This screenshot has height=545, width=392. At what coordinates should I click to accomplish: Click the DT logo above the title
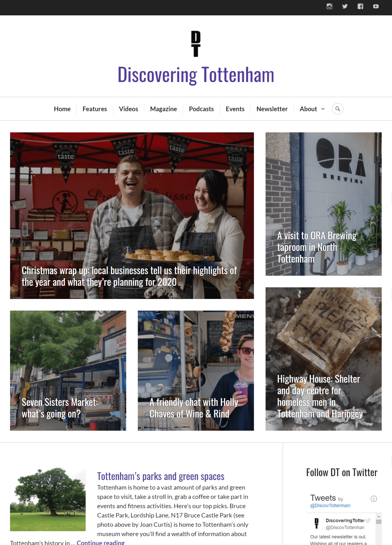point(196,44)
